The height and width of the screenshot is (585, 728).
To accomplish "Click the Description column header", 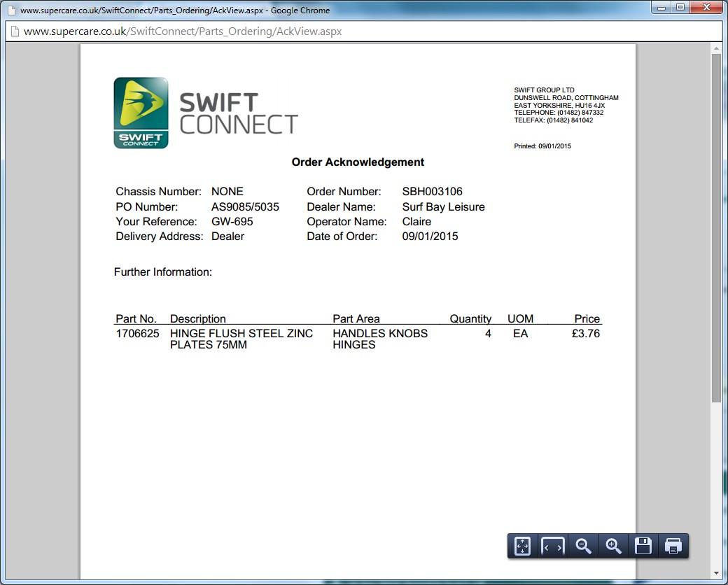I will 198,318.
